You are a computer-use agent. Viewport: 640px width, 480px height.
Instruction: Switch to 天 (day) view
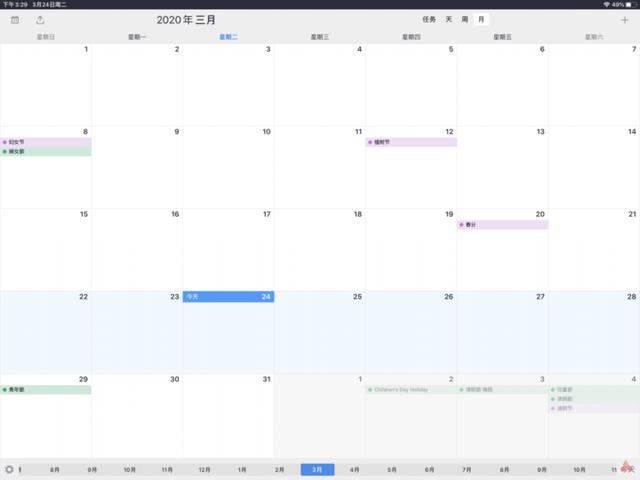449,19
